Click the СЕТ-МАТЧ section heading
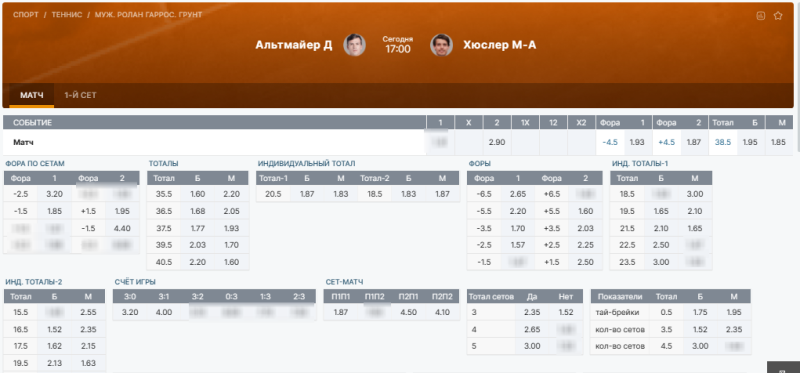 click(x=344, y=282)
